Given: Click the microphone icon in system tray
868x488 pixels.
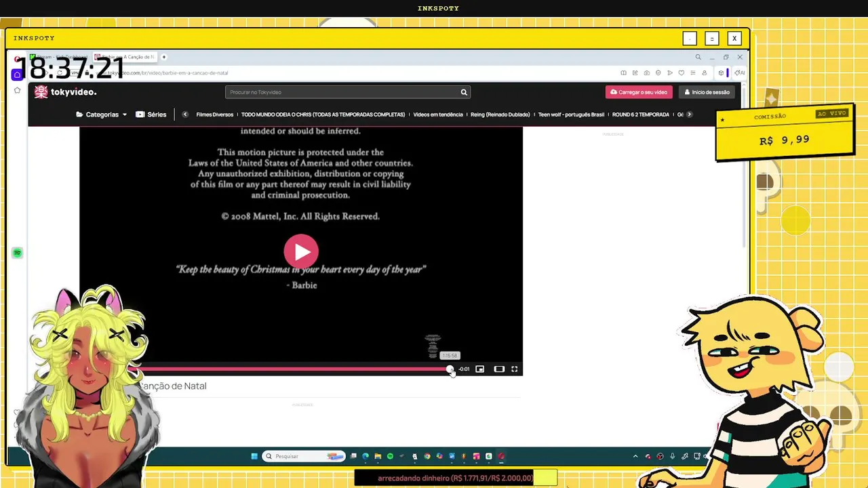Looking at the screenshot, I should [673, 456].
